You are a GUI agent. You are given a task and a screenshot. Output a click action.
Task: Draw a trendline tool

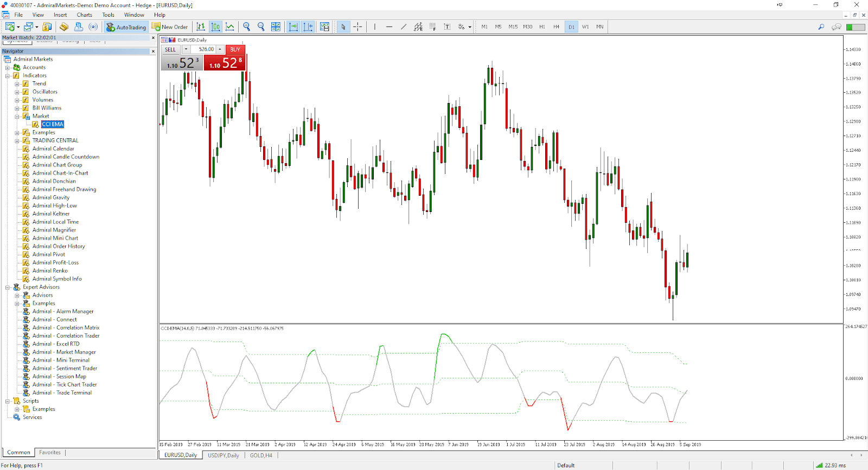tap(404, 27)
